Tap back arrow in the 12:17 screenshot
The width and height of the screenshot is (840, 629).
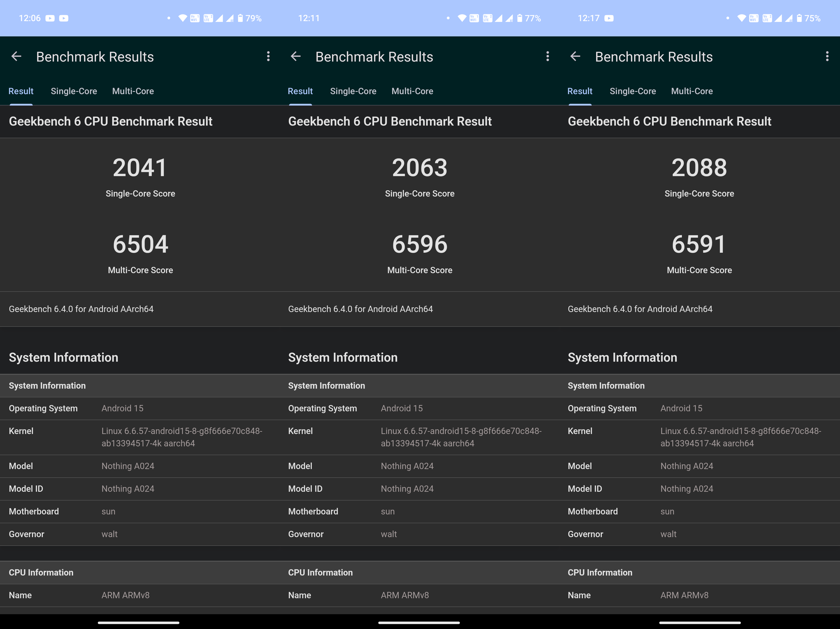tap(575, 57)
